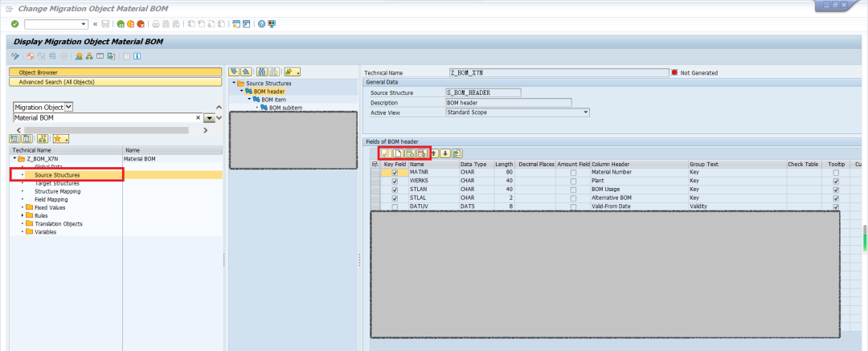Click the Create New Session icon
868x351 pixels.
point(236,24)
